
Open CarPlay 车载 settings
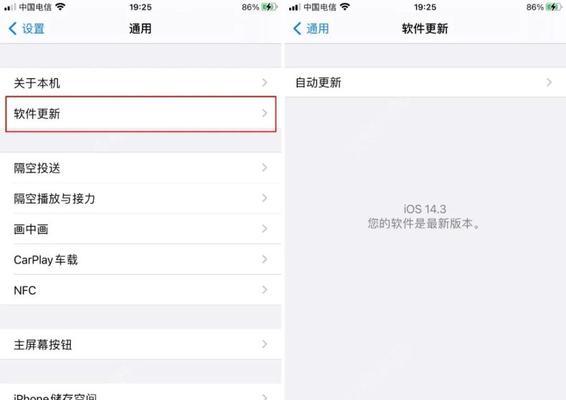pos(141,260)
